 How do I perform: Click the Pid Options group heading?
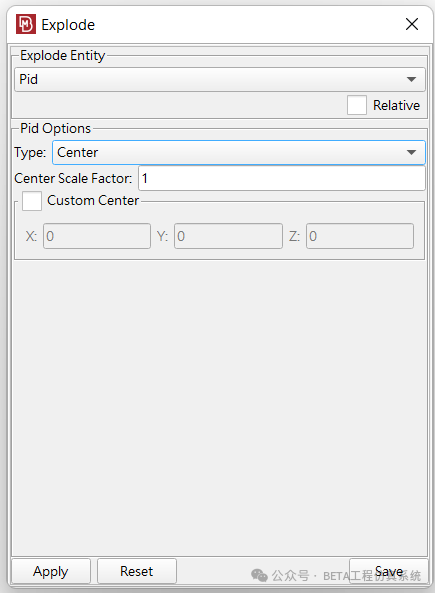(56, 129)
